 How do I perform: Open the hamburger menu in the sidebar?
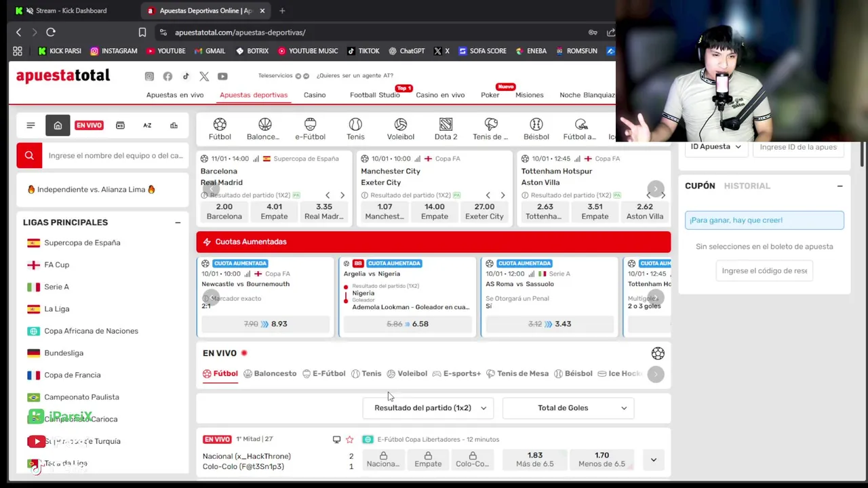click(31, 125)
